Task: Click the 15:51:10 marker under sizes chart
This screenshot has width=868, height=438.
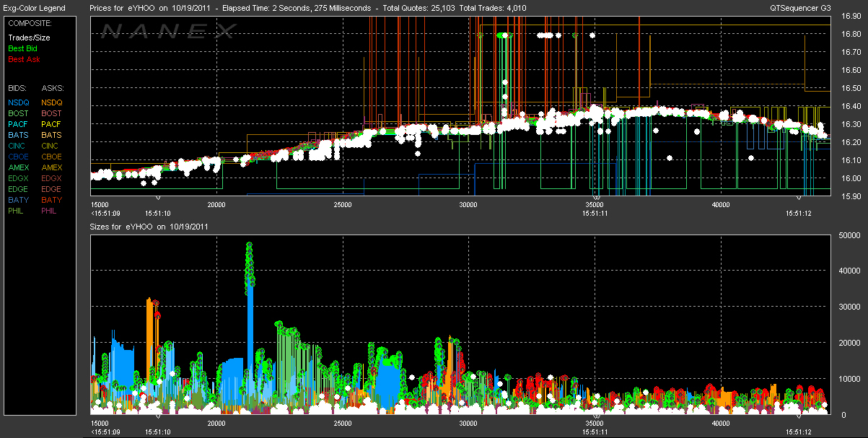Action: pyautogui.click(x=158, y=432)
